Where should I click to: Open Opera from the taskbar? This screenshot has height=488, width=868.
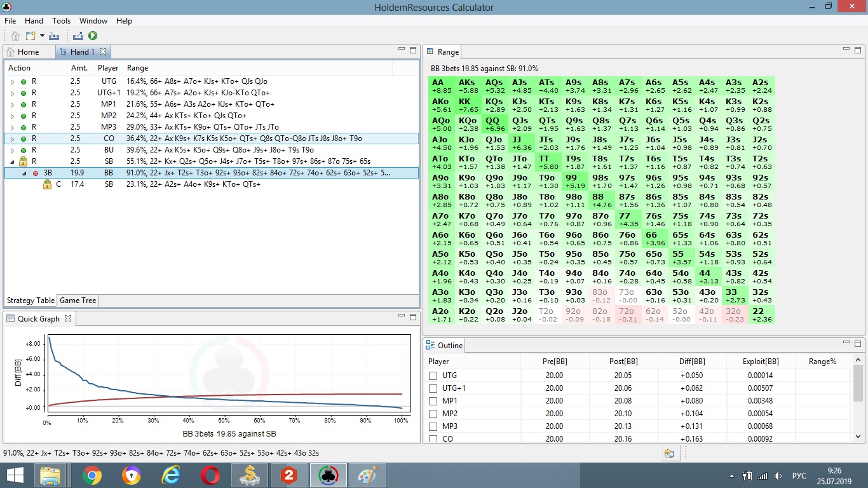(210, 475)
